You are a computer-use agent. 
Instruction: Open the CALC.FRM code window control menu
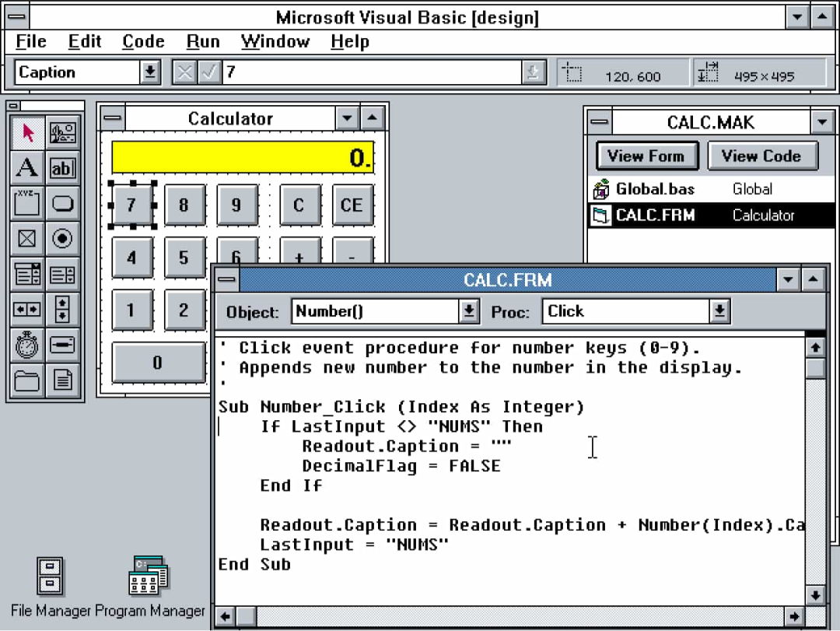tap(227, 279)
